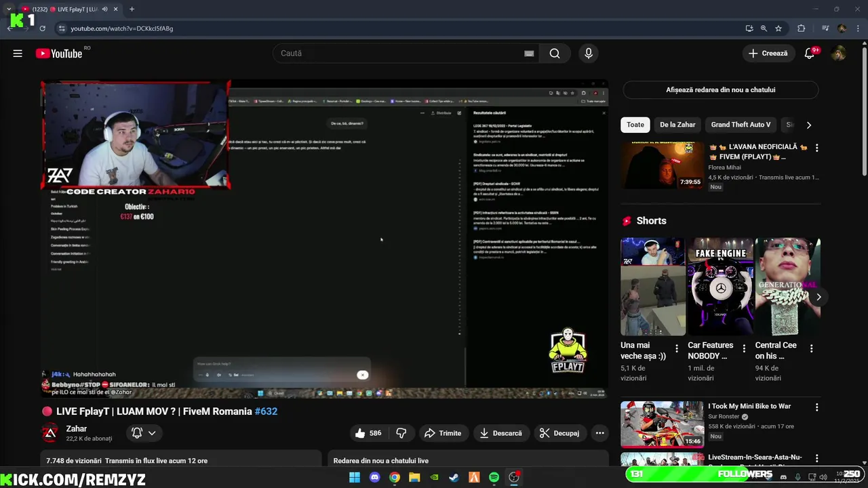Go to the YouTube home logo
This screenshot has height=488, width=868.
[59, 54]
